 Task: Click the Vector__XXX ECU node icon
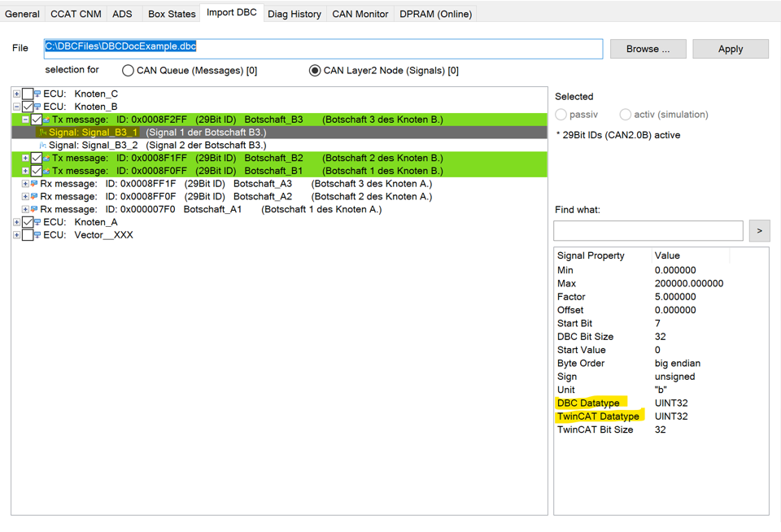point(37,235)
